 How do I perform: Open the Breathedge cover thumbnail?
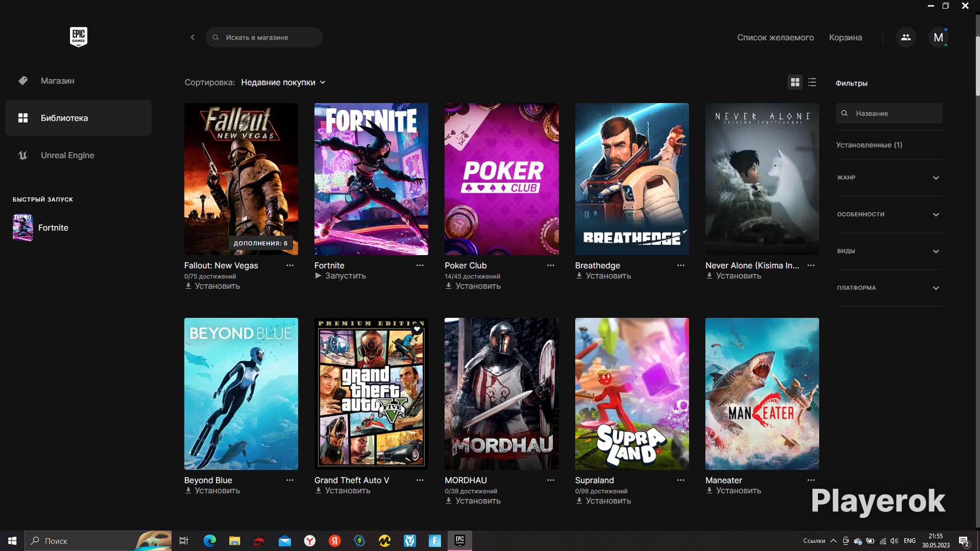click(632, 179)
